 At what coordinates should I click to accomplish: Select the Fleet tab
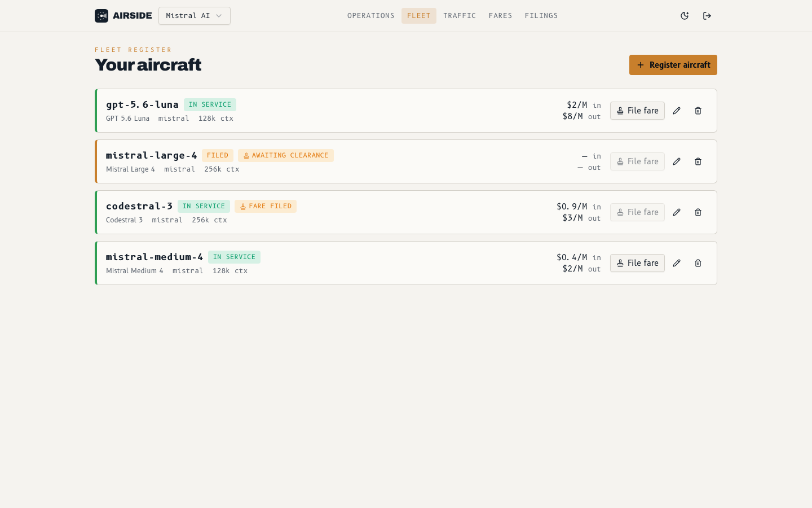point(419,16)
